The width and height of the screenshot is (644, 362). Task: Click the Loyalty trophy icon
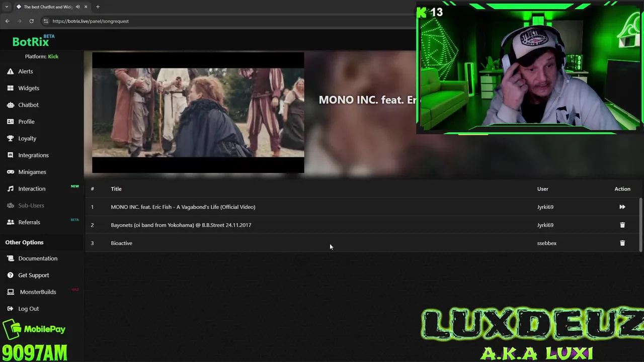[10, 138]
